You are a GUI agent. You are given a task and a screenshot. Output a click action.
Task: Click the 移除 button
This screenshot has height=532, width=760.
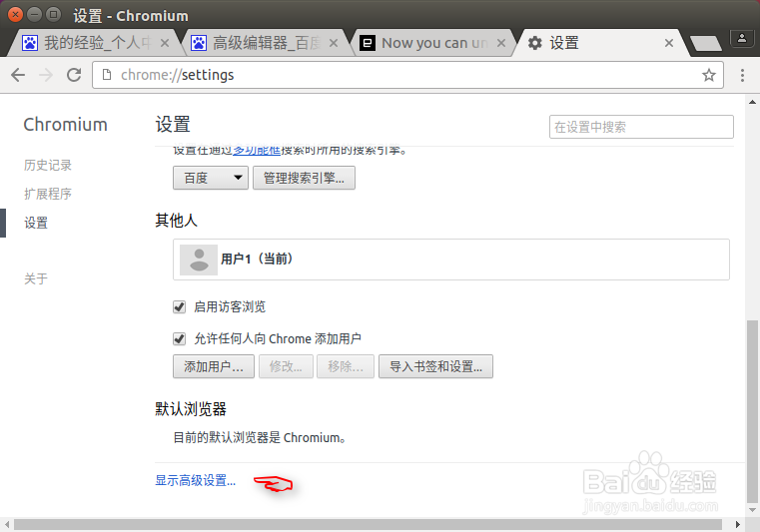346,366
